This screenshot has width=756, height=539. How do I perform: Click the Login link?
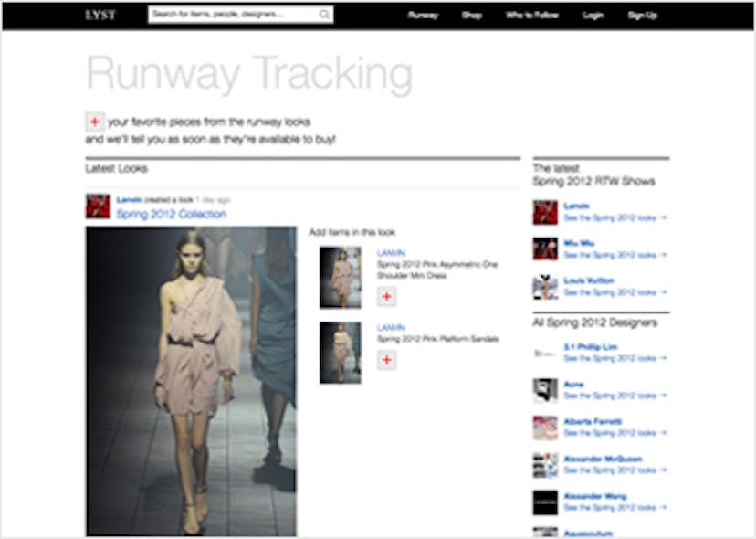[x=593, y=16]
